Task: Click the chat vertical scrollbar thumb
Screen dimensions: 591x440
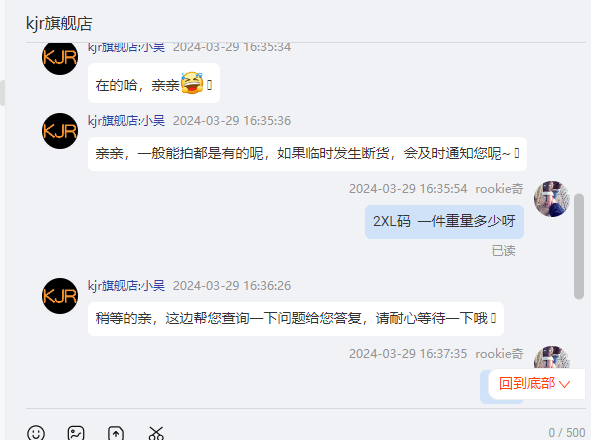Action: pos(579,247)
